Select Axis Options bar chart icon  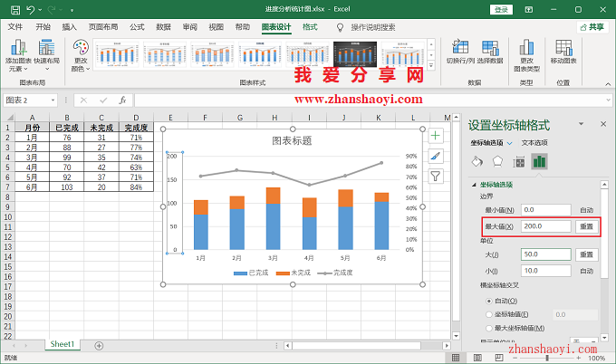point(539,161)
